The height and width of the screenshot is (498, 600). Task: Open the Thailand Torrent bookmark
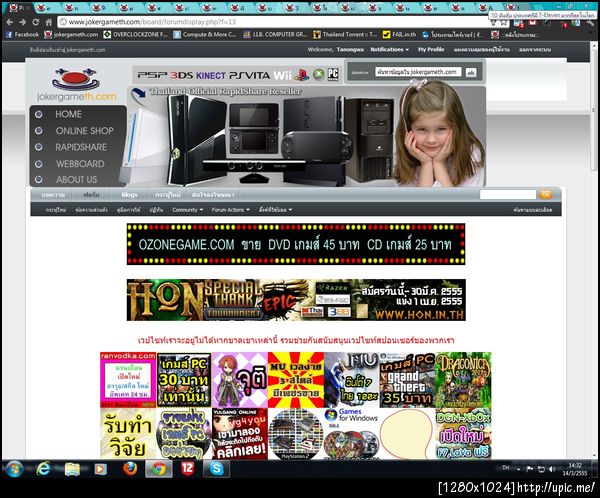pos(345,34)
